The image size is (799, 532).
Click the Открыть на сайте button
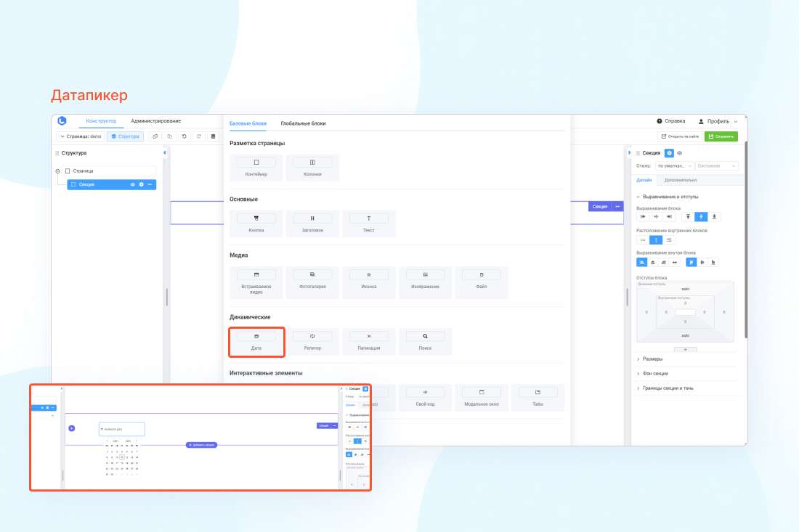[680, 136]
